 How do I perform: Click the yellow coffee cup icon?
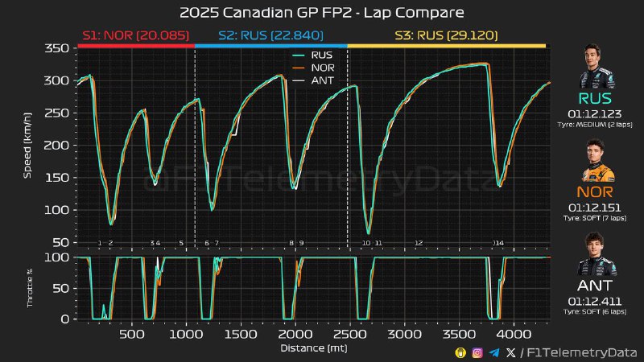pos(460,352)
